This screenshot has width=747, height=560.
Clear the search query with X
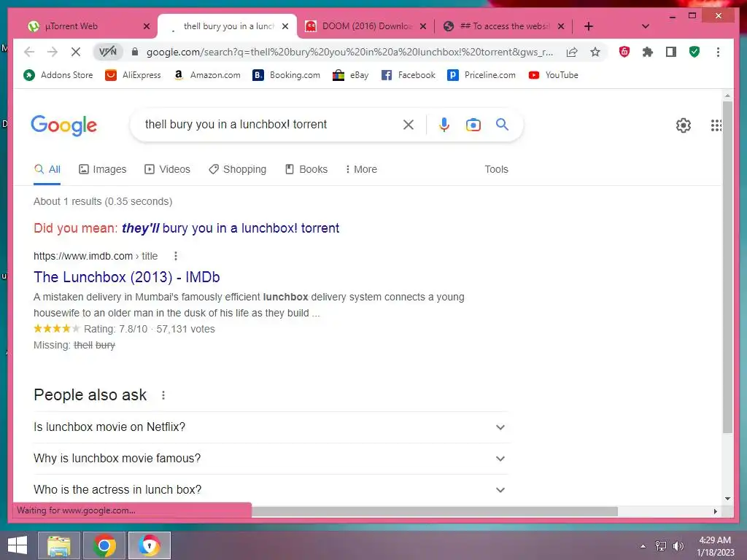(409, 125)
